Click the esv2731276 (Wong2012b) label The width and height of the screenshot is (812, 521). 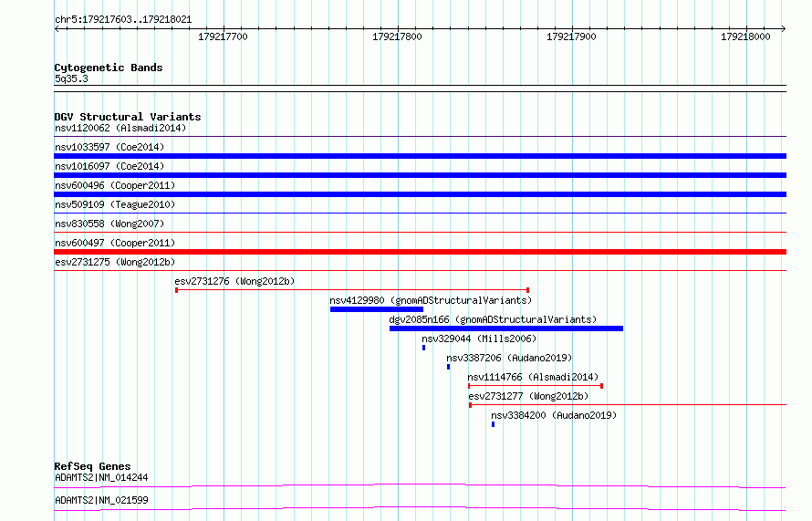pos(234,281)
